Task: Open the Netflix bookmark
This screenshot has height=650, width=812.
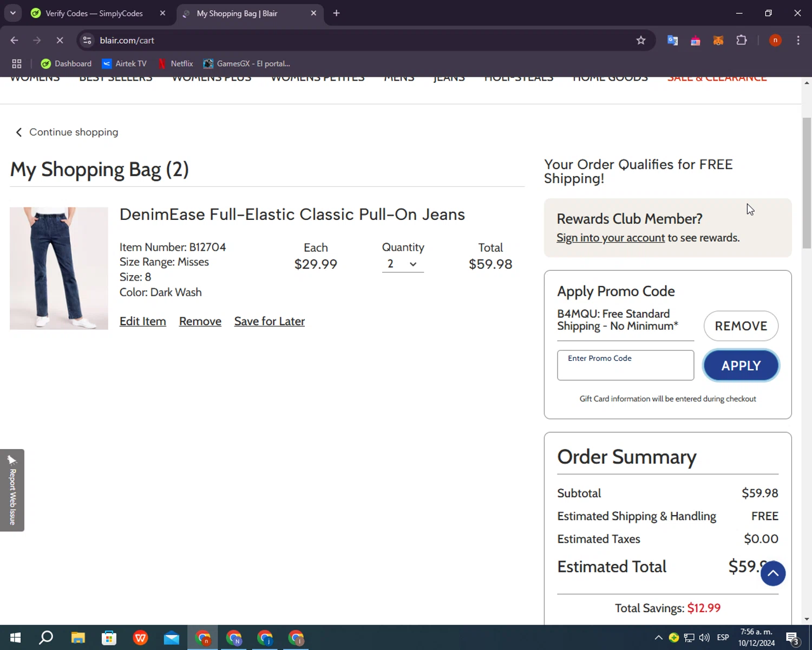Action: [175, 63]
